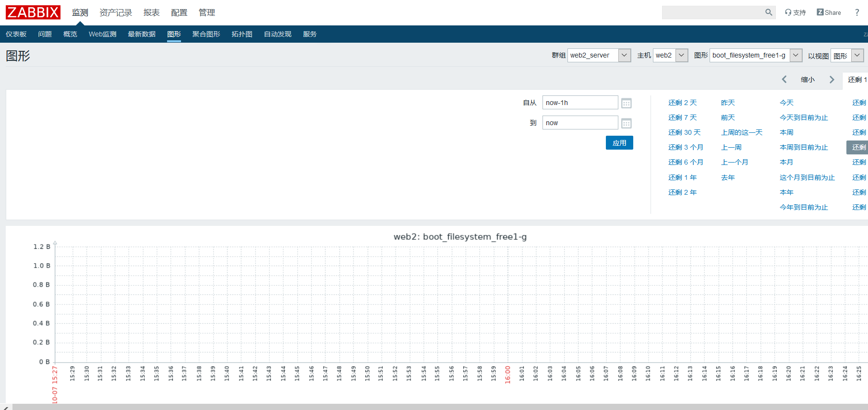Select time range 还剩 30 天
Image resolution: width=868 pixels, height=410 pixels.
(x=684, y=132)
